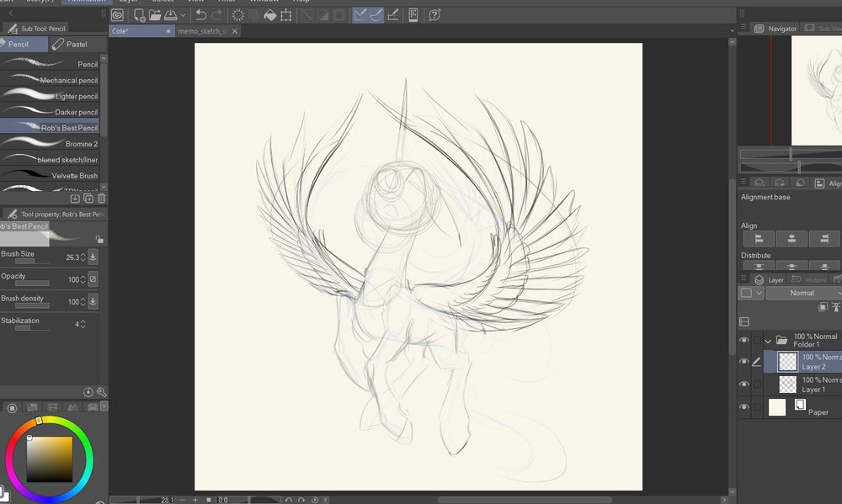Delete the selected sub tool
The width and height of the screenshot is (842, 504).
point(102,199)
